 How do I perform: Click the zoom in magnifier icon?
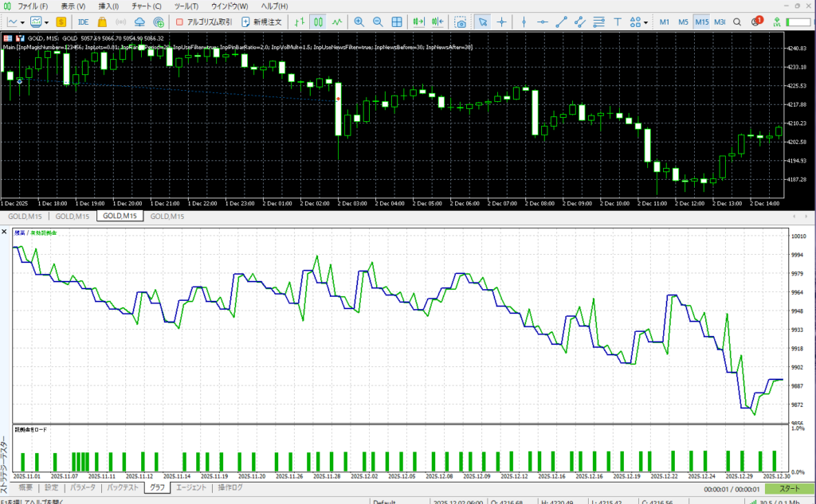coord(359,21)
